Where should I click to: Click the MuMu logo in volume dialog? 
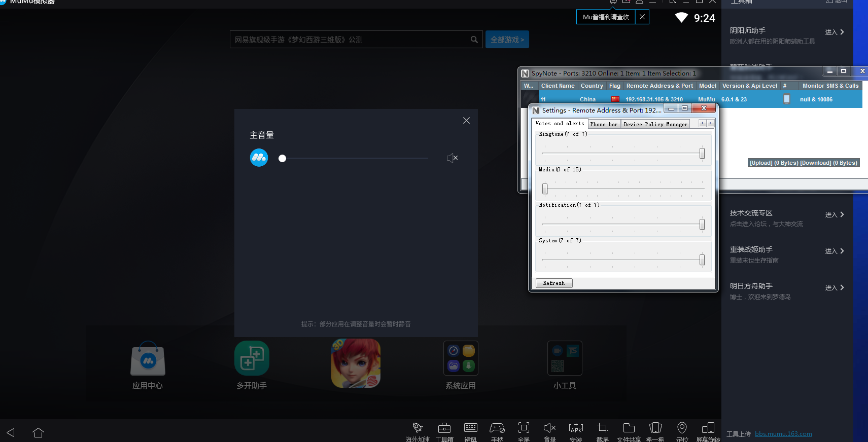259,158
